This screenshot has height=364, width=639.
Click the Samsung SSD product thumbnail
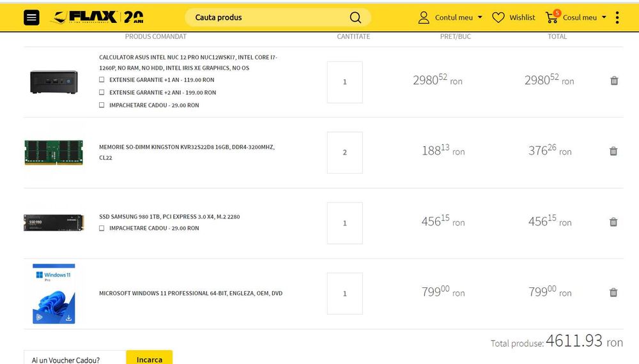[54, 223]
